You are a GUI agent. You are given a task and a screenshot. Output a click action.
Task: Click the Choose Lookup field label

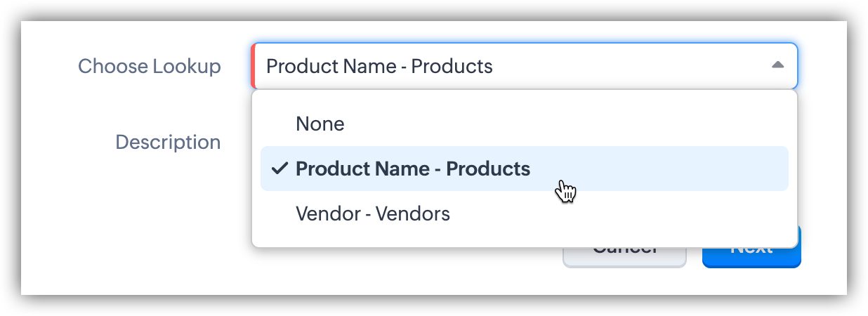click(x=149, y=67)
